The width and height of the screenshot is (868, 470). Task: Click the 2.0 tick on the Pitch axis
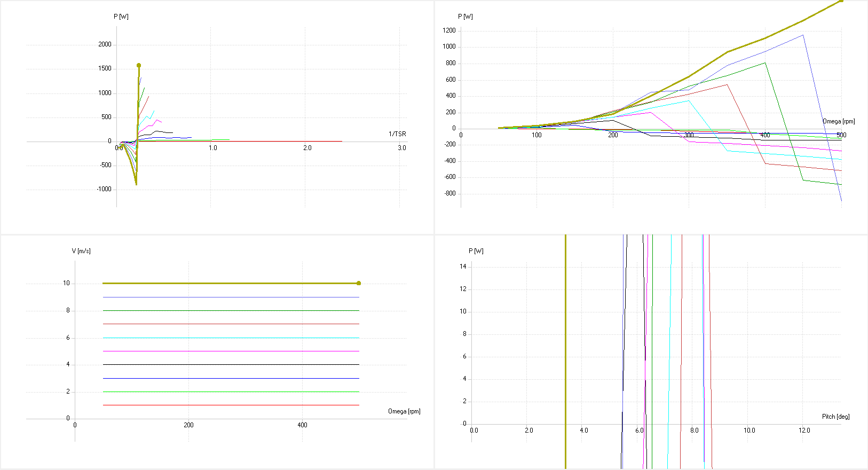pos(528,430)
